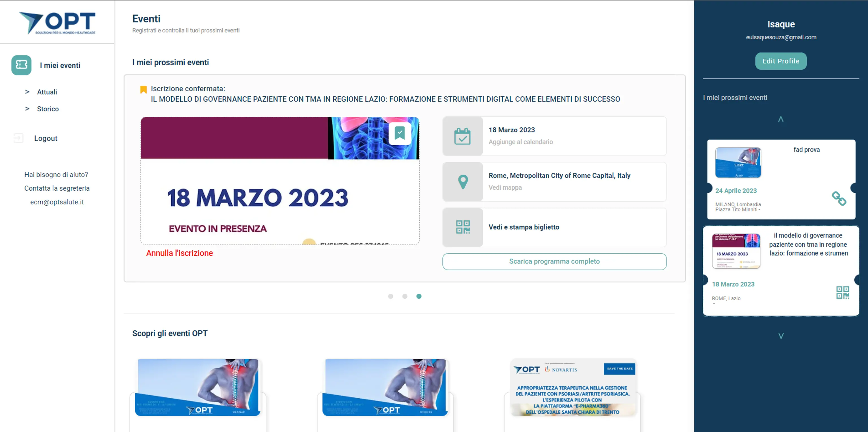Open the QR code icon to print the ticket

(463, 227)
